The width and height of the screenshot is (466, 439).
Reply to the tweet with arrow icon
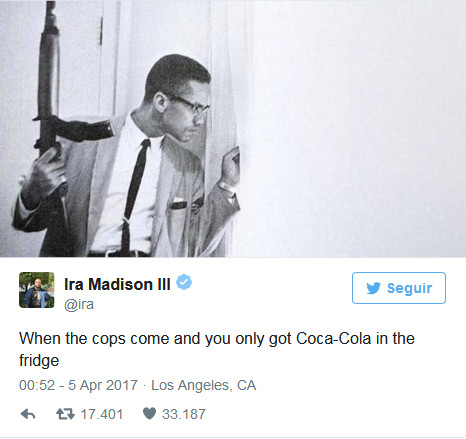click(x=28, y=414)
